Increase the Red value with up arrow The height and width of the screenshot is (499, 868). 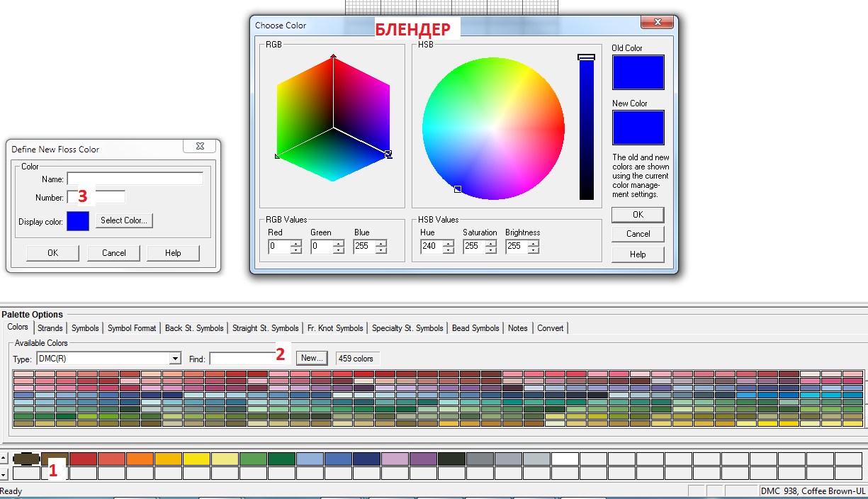(296, 243)
